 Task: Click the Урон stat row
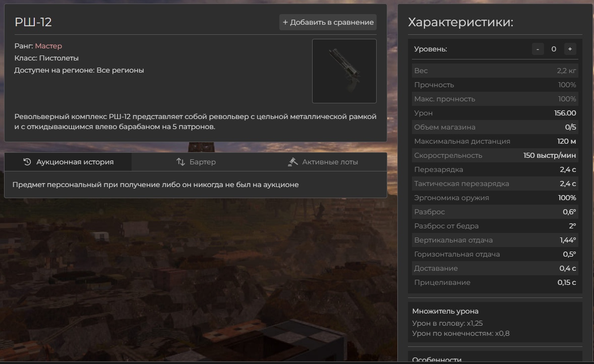pos(495,113)
